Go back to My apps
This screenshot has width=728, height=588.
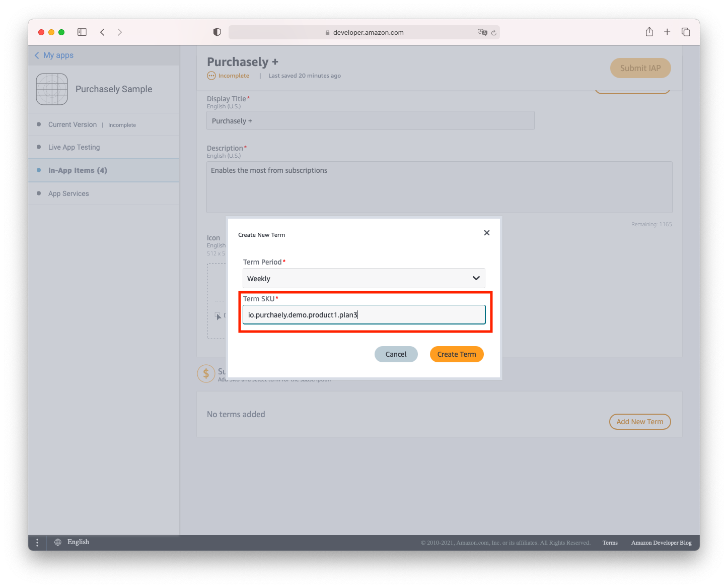(54, 55)
